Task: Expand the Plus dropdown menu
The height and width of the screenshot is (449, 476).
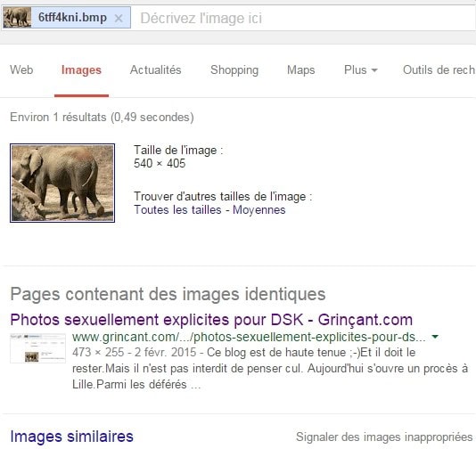Action: click(361, 69)
